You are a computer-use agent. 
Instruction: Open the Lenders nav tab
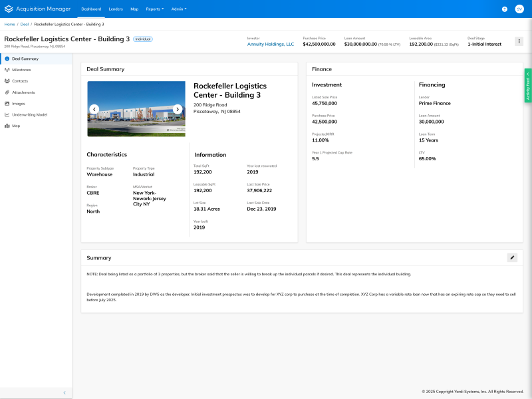116,9
